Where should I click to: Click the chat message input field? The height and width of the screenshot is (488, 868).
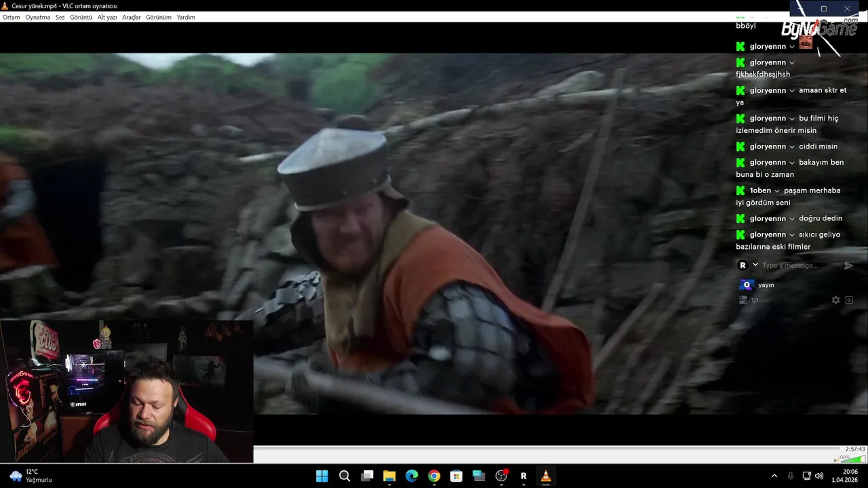[x=800, y=266]
